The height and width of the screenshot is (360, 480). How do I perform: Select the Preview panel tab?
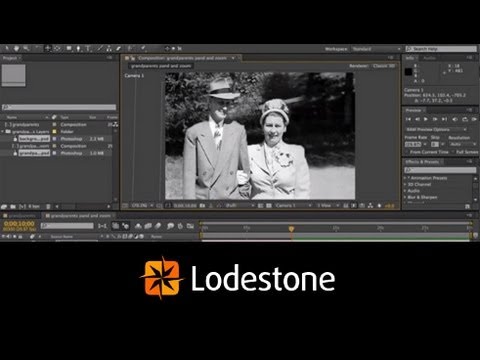[x=413, y=110]
